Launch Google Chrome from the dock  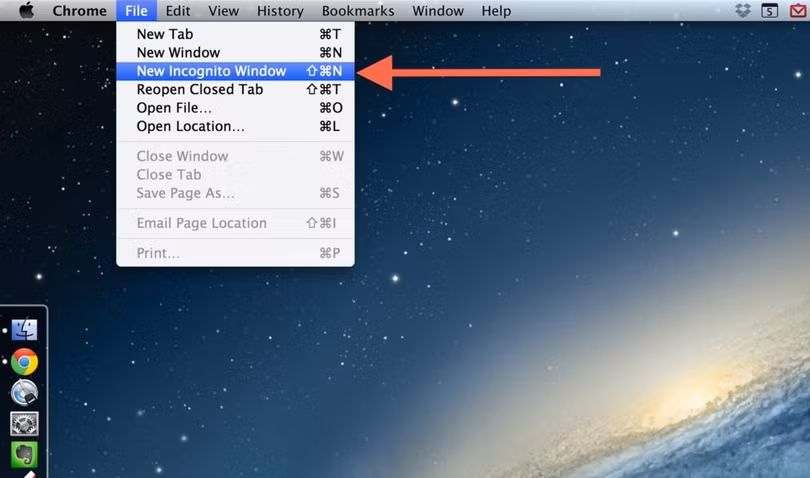point(24,361)
